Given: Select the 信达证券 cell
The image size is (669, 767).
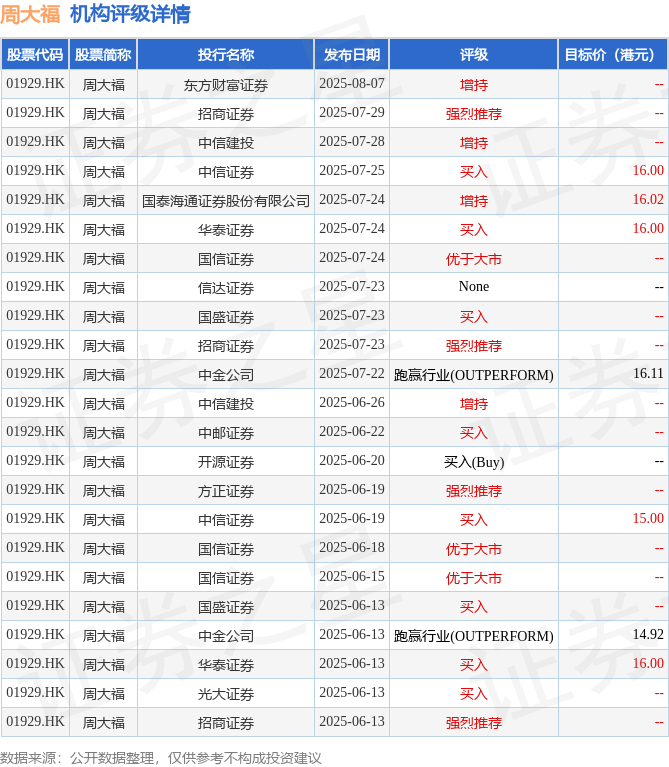Looking at the screenshot, I should click(x=226, y=288).
